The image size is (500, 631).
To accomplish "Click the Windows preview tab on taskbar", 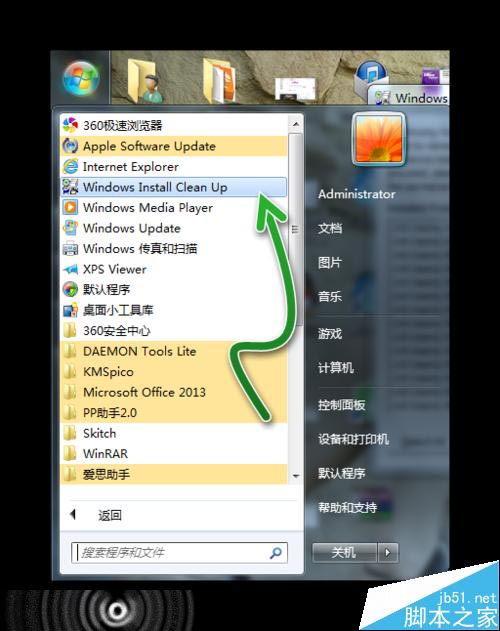I will pos(409,97).
